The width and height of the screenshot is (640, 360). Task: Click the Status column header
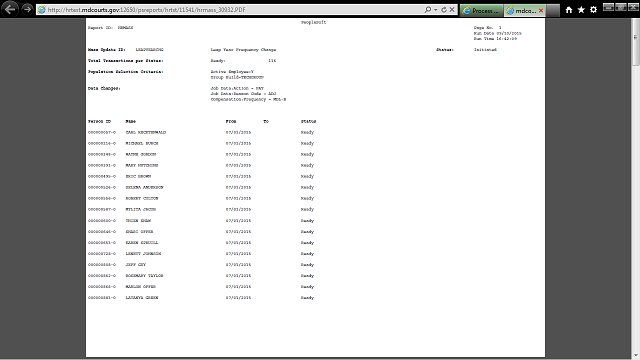click(x=309, y=122)
